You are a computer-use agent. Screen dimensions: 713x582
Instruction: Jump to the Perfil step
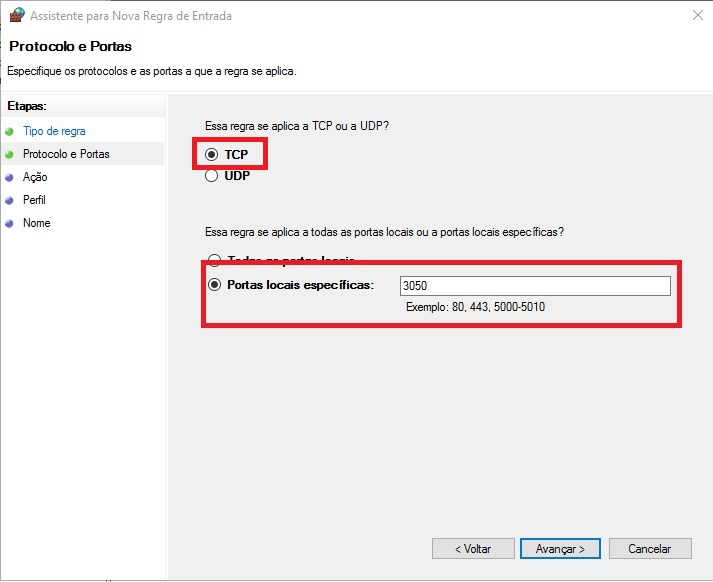coord(35,200)
